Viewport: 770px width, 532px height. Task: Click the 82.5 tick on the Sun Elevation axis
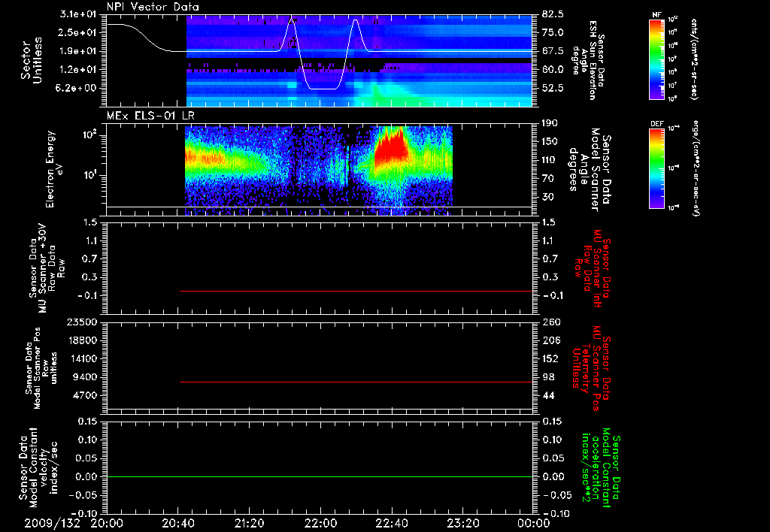(553, 14)
